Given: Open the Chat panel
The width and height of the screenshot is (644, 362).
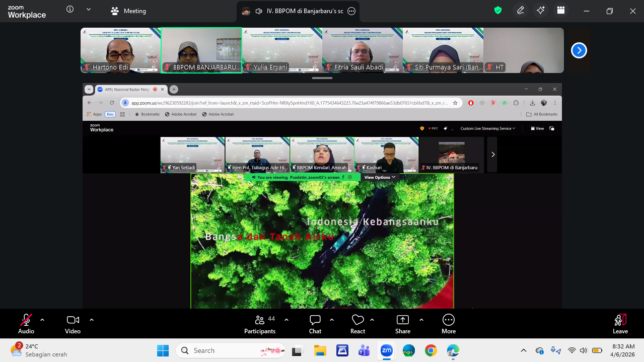Looking at the screenshot, I should pos(315,324).
